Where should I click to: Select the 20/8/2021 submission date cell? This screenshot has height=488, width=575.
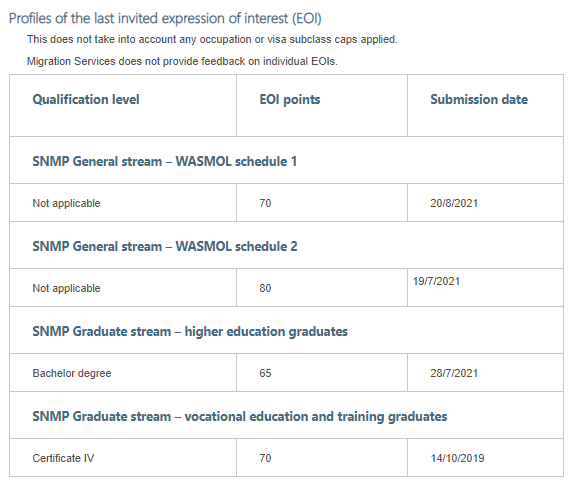coord(486,203)
